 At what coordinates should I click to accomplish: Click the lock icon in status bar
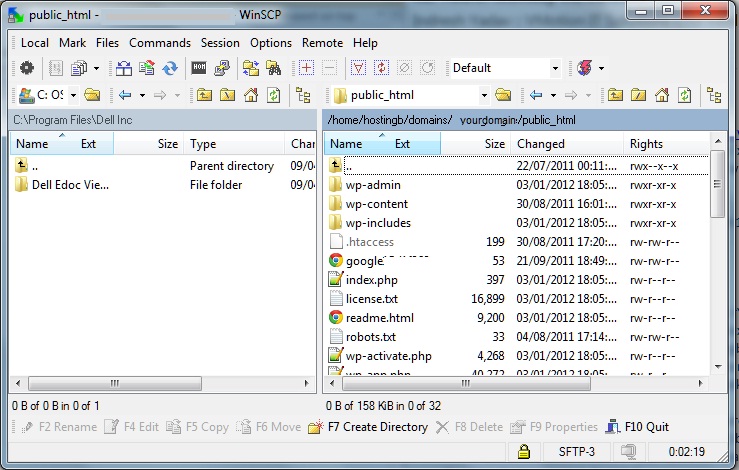[x=524, y=451]
